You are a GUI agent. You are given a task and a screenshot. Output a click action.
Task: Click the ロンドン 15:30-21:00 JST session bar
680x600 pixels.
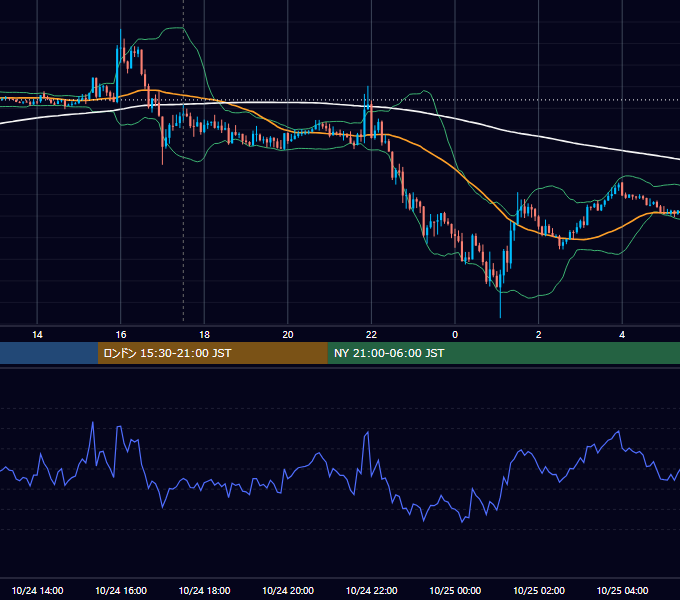click(212, 353)
